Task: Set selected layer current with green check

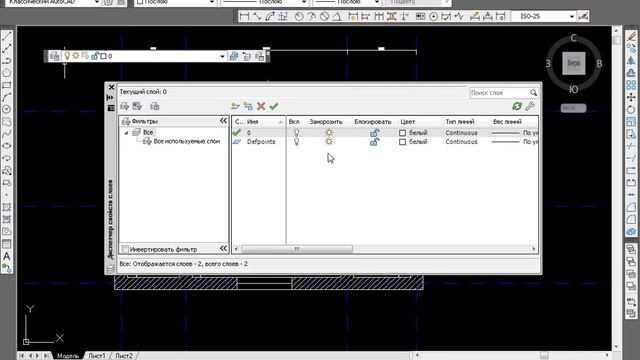Action: (x=274, y=107)
